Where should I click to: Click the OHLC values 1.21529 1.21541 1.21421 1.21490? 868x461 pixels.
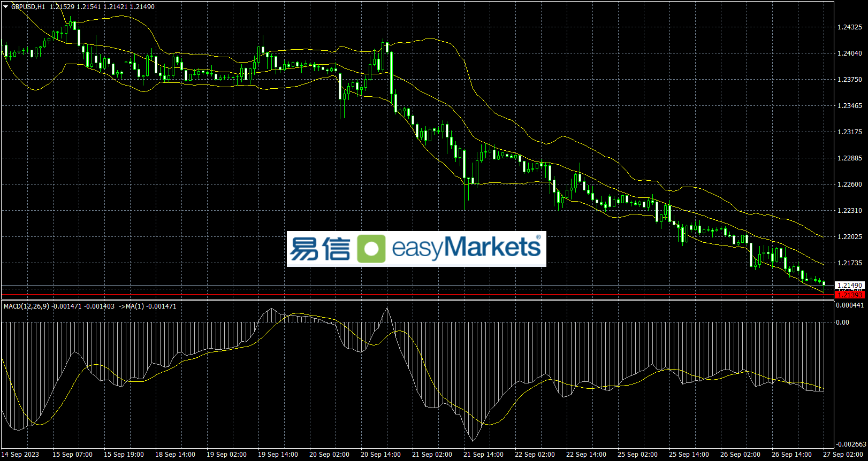[102, 7]
